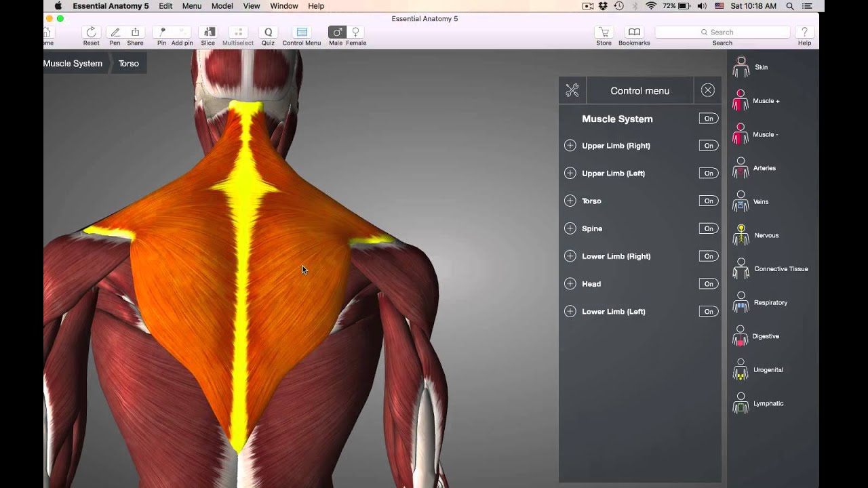Select the Pin tool
This screenshot has height=488, width=868.
[x=161, y=32]
